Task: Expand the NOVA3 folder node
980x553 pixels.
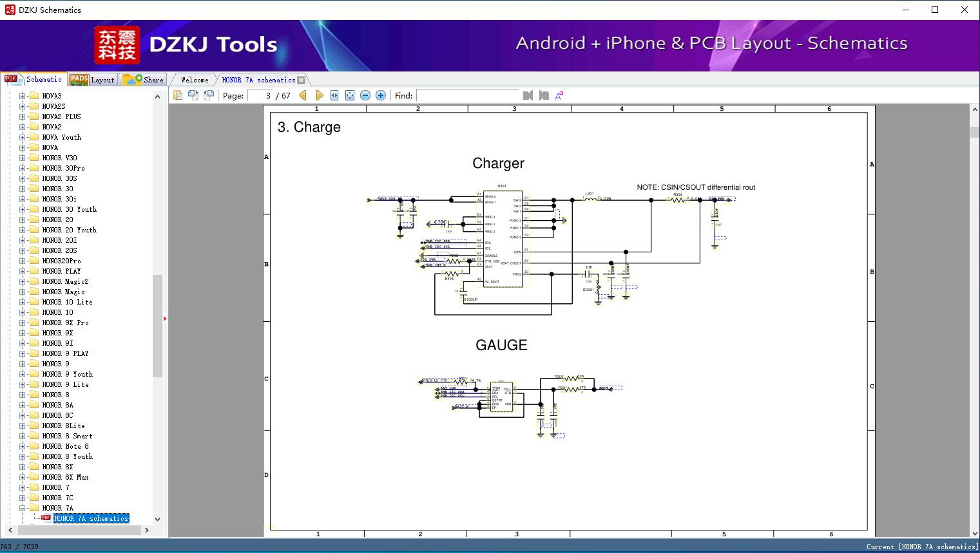Action: [23, 96]
